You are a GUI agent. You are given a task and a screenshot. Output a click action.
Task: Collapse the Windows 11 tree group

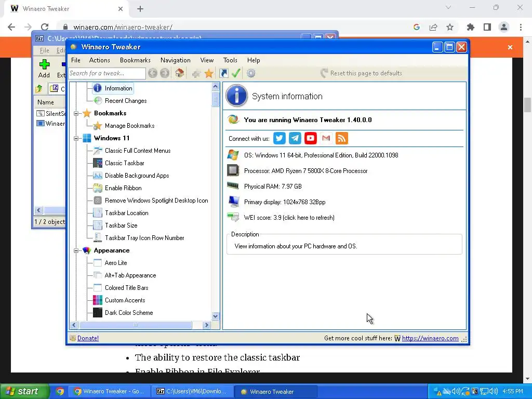pos(76,138)
